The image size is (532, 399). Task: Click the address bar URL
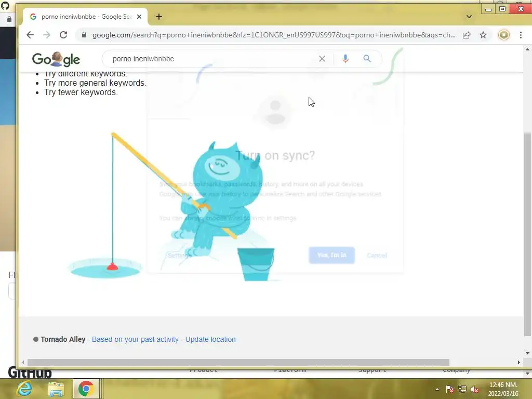(274, 35)
